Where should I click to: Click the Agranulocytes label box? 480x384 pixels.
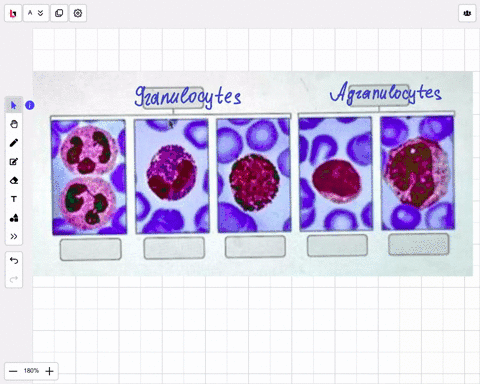coord(379,96)
